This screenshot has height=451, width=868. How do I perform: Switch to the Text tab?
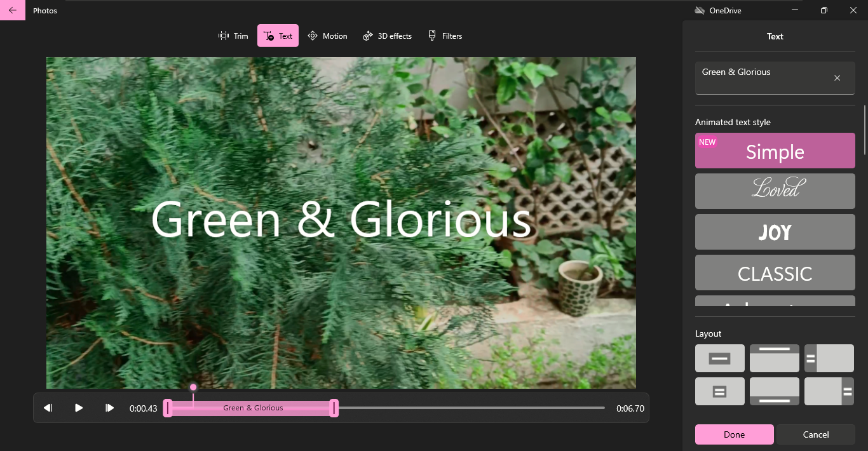coord(277,36)
